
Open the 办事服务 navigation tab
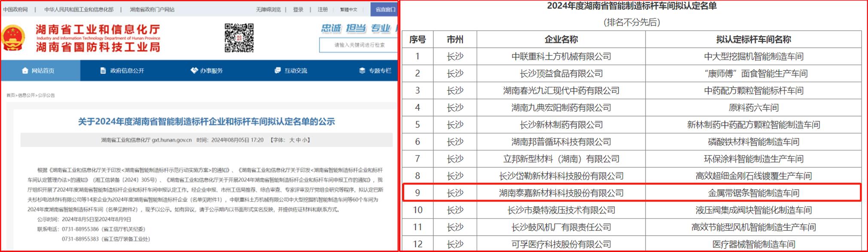(x=211, y=71)
